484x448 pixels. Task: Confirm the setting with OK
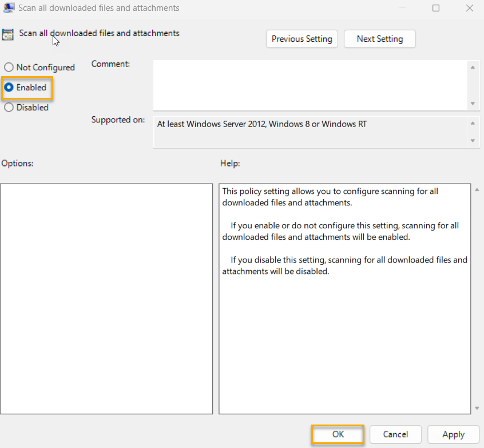pyautogui.click(x=337, y=434)
